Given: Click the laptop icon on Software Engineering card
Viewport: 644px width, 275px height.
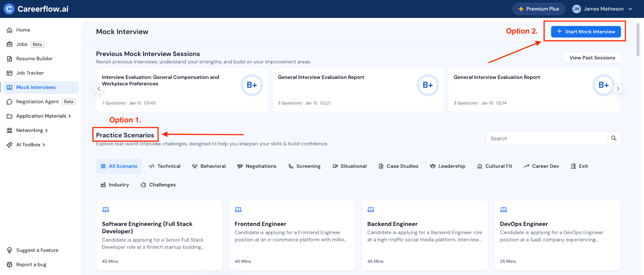Looking at the screenshot, I should tap(106, 210).
